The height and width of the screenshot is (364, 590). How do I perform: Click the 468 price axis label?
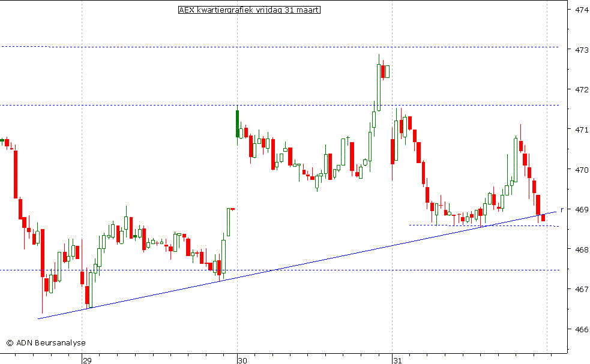coord(582,249)
